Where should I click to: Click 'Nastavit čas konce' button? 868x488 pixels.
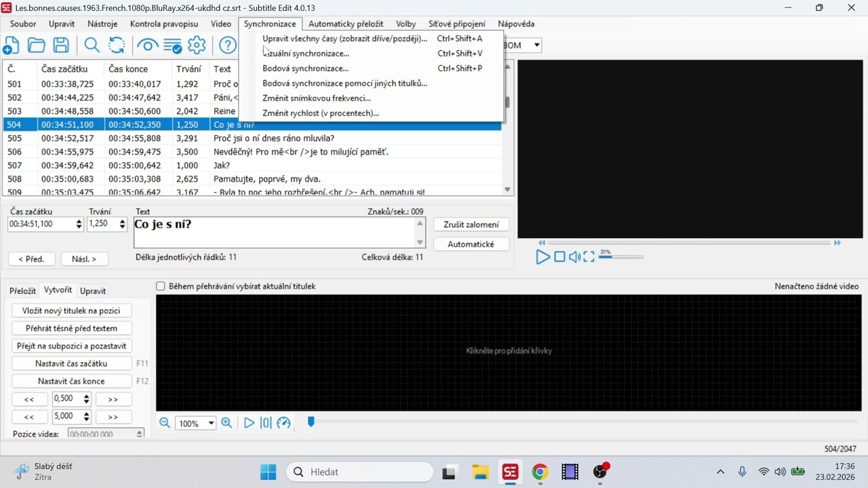pyautogui.click(x=71, y=381)
